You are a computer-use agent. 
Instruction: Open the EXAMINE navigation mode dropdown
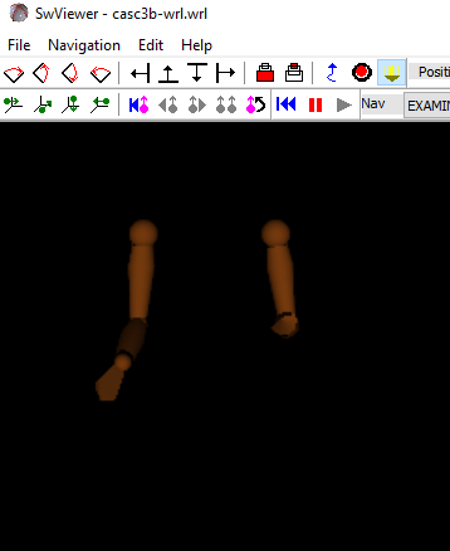click(x=427, y=105)
